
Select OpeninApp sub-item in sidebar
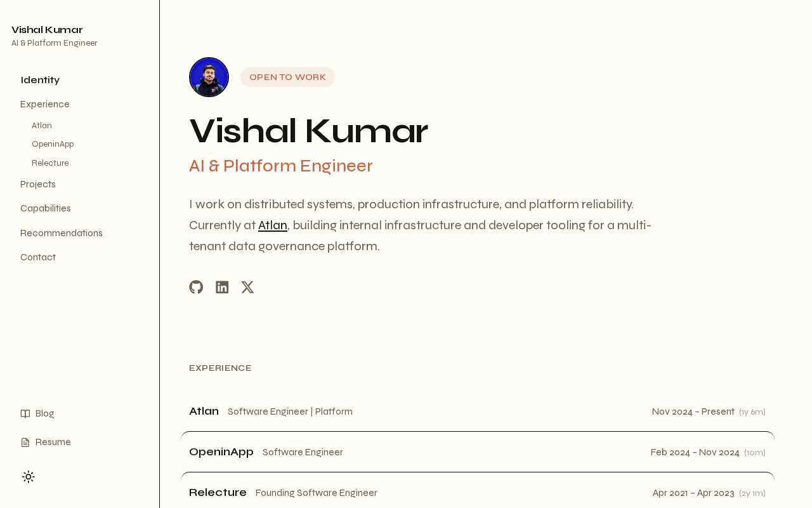point(53,144)
